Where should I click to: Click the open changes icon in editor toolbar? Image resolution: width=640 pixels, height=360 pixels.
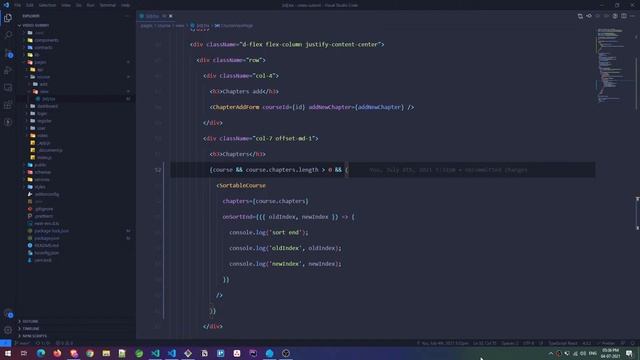580,16
